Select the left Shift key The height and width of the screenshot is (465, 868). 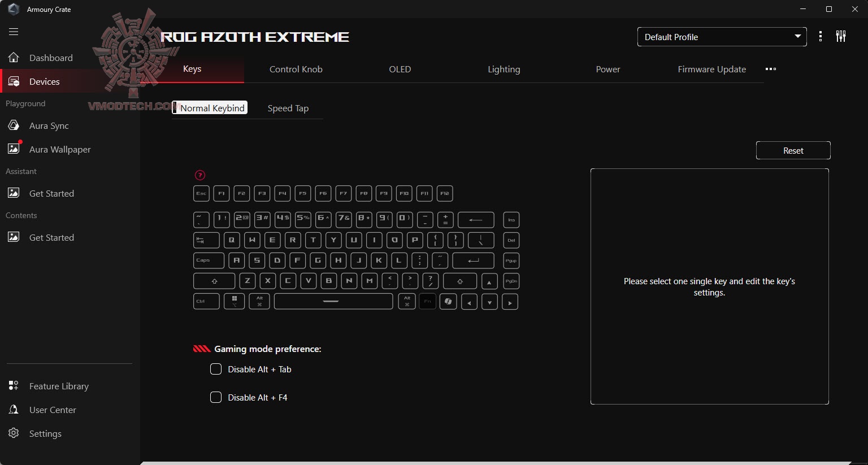214,281
